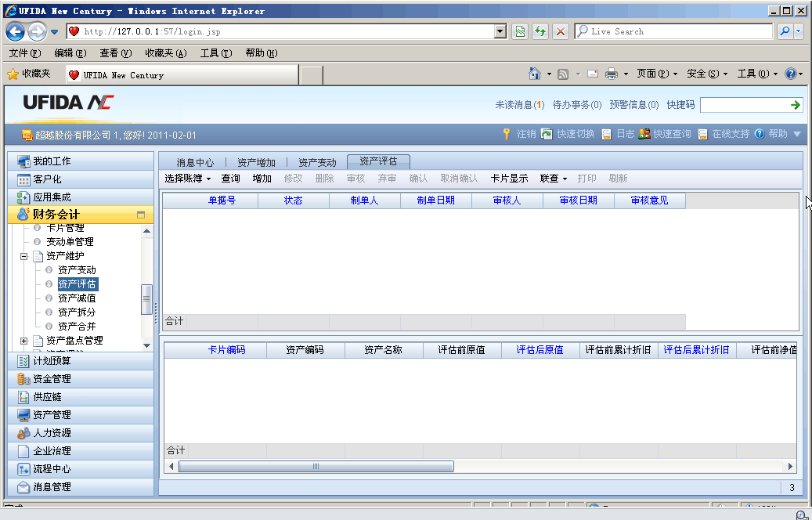
Task: Click the green arrow beside 快捷码 field
Action: [x=796, y=105]
